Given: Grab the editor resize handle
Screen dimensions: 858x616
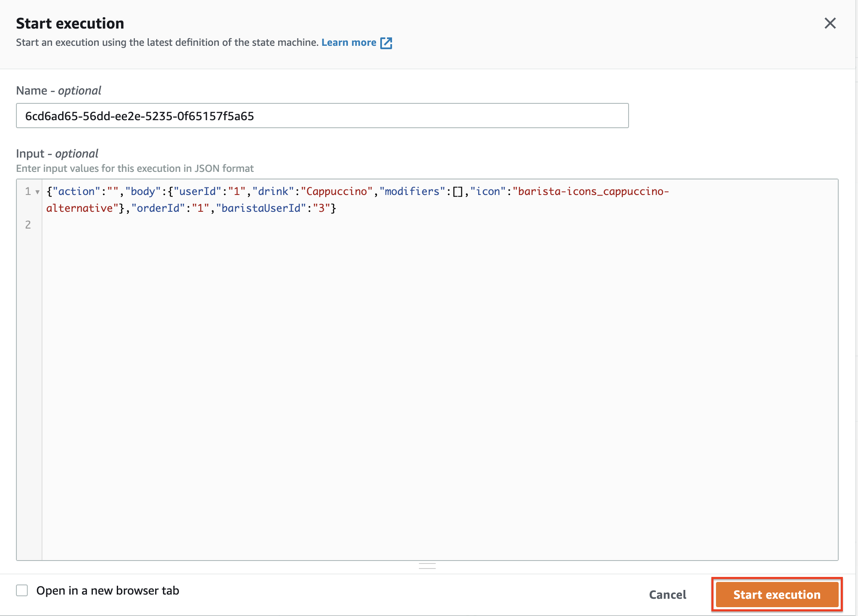Looking at the screenshot, I should click(427, 566).
